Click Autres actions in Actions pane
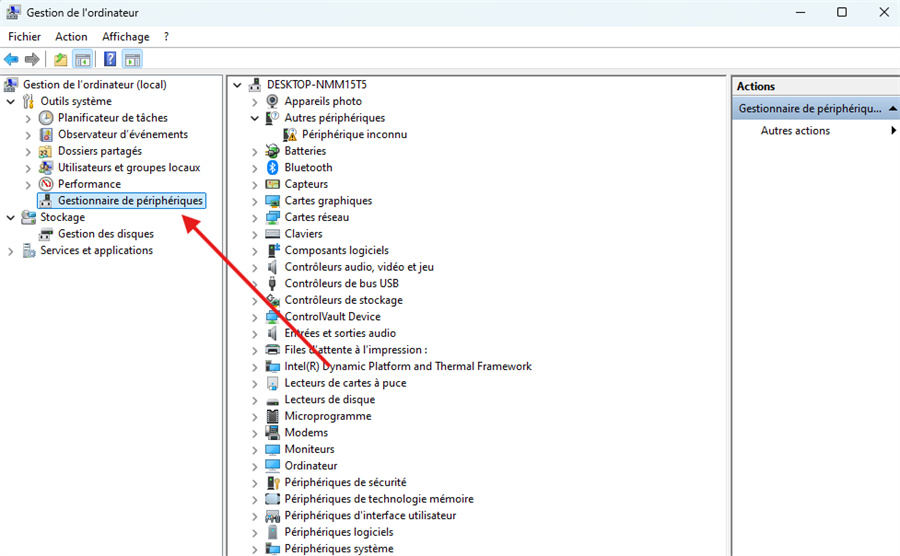The width and height of the screenshot is (900, 556). [x=795, y=131]
